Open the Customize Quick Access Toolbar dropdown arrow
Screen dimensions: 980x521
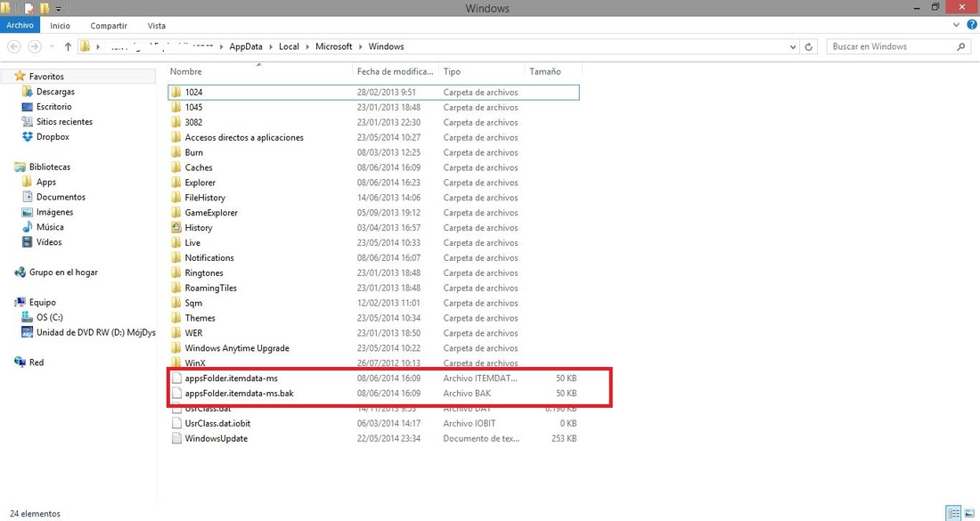tap(58, 10)
